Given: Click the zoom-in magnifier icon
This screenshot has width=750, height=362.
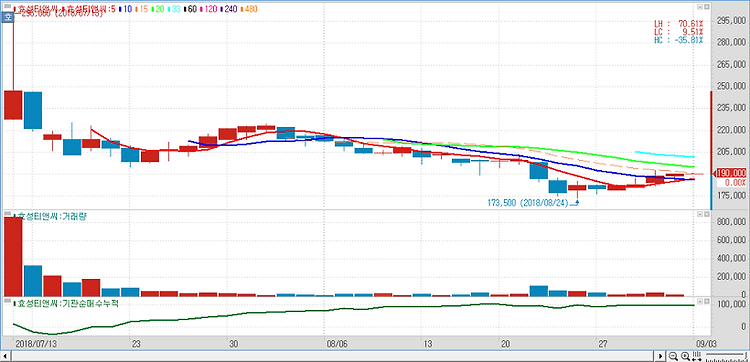Looking at the screenshot, I should coord(685,356).
